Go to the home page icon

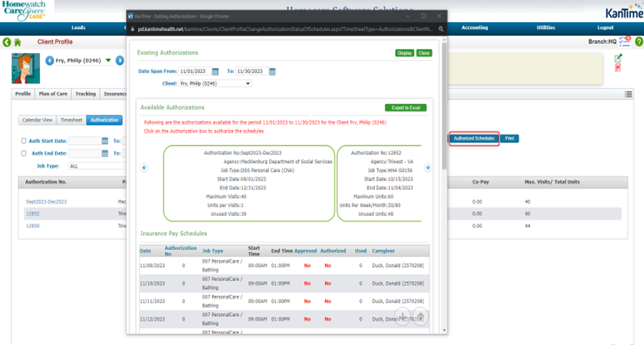[18, 42]
